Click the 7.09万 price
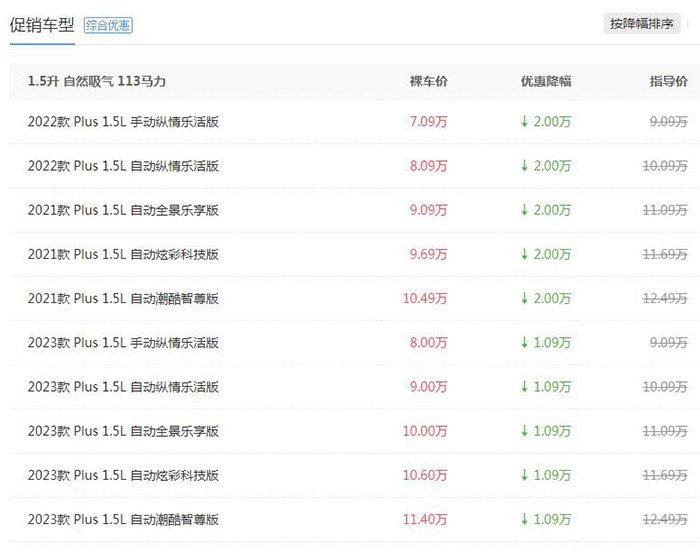 click(429, 121)
